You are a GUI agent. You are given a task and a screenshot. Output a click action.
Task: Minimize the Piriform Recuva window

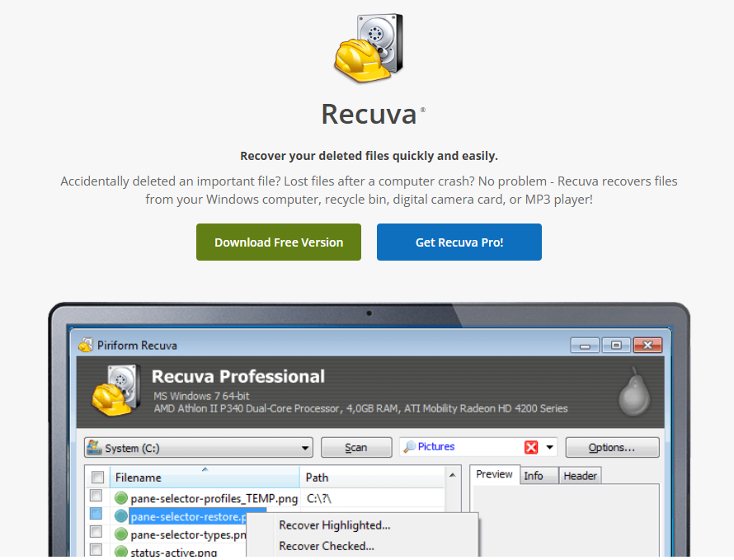click(x=585, y=346)
